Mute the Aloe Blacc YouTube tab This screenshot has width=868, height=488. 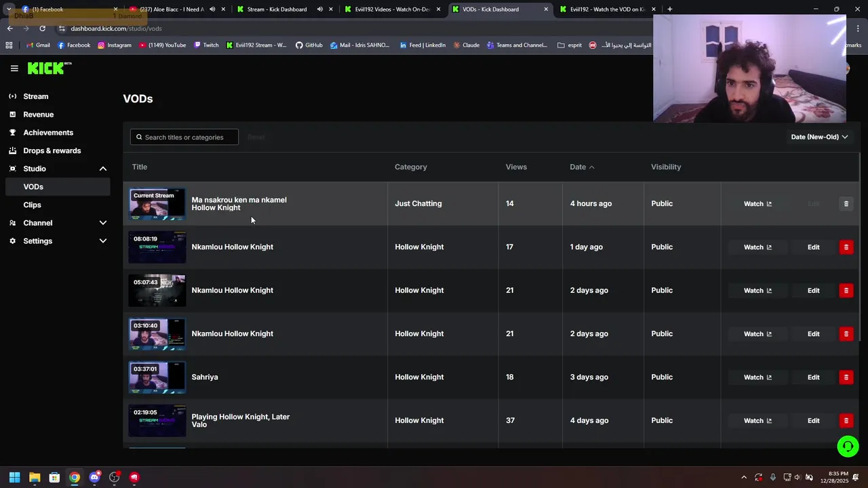pyautogui.click(x=212, y=9)
